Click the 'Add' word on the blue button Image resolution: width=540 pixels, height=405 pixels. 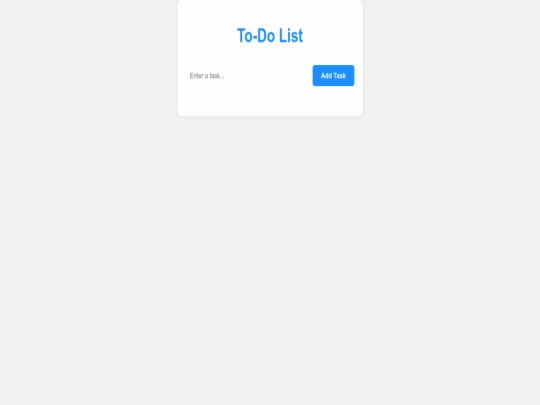[x=326, y=75]
